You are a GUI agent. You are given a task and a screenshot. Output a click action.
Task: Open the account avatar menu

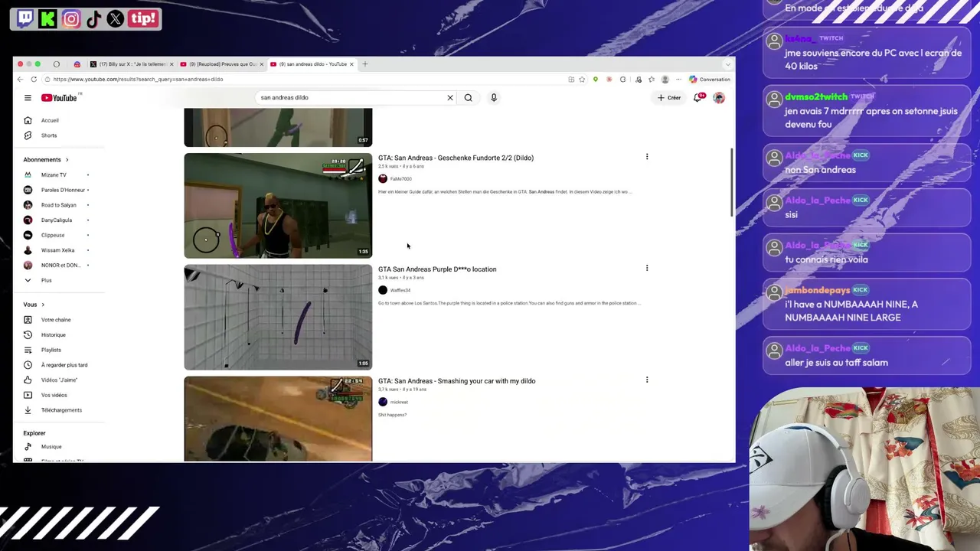719,98
